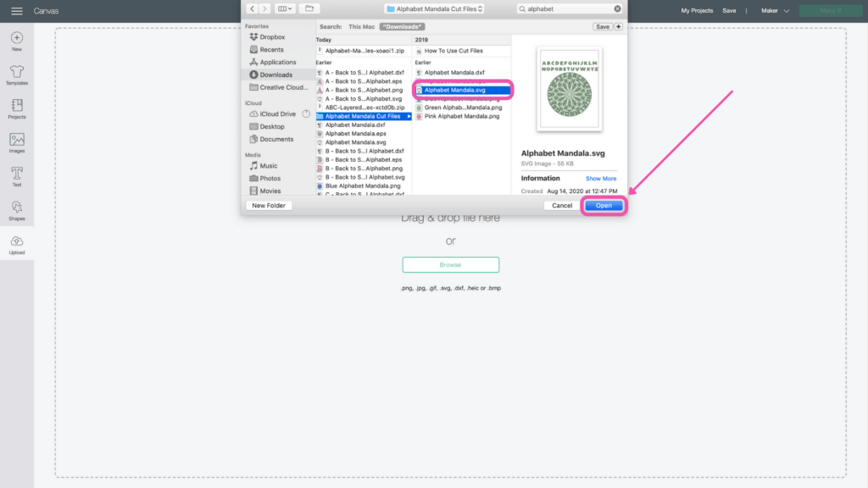Image resolution: width=868 pixels, height=488 pixels.
Task: Expand the Alphabet Mandala Cut Files folder arrow
Action: pyautogui.click(x=409, y=116)
